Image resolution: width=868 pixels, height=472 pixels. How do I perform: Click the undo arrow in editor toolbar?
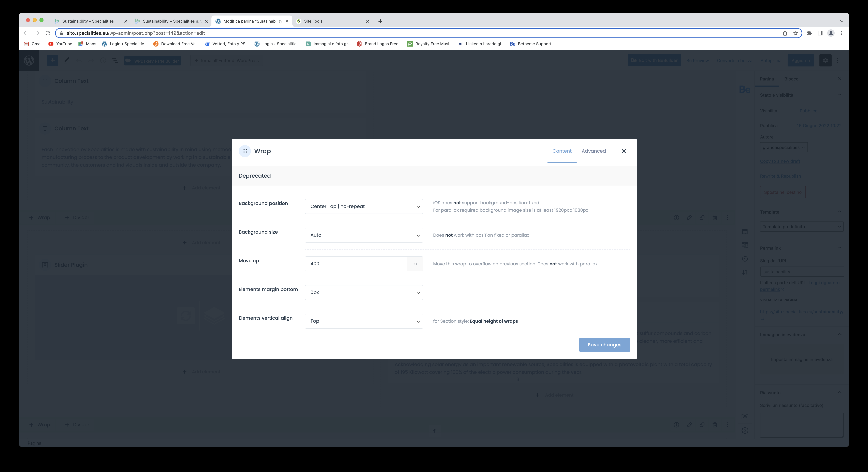coord(79,60)
